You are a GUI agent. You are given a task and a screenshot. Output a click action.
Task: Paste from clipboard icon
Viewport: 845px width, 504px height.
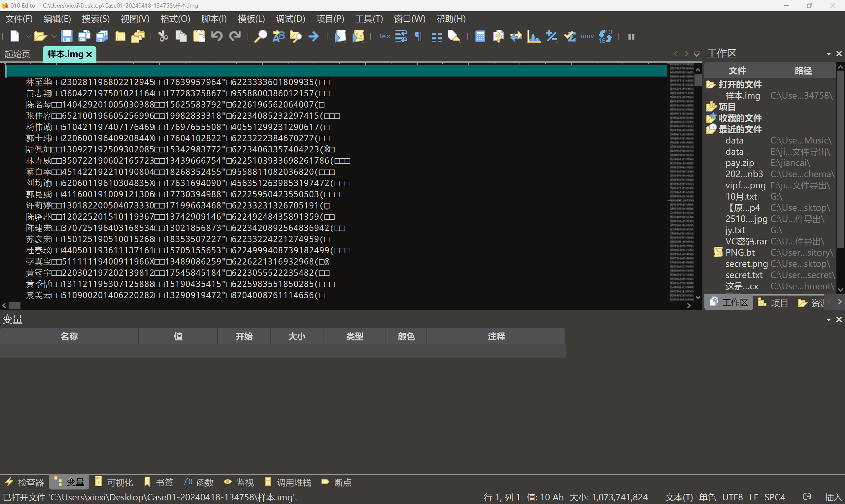point(199,36)
